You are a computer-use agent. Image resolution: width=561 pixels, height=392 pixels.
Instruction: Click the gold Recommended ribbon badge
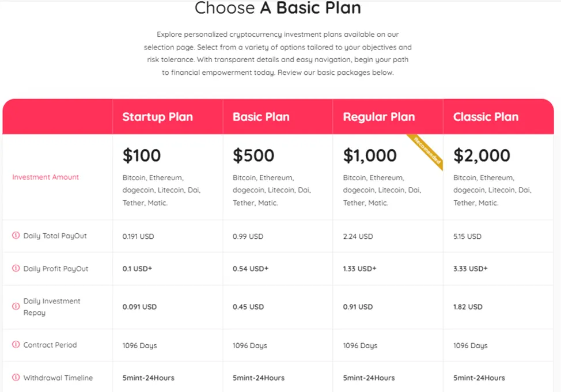tap(427, 151)
